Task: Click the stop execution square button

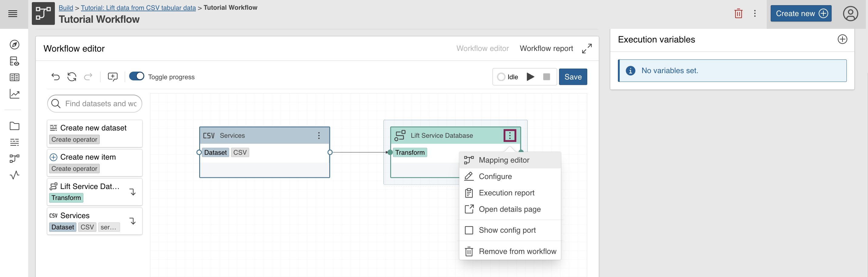Action: [x=547, y=77]
